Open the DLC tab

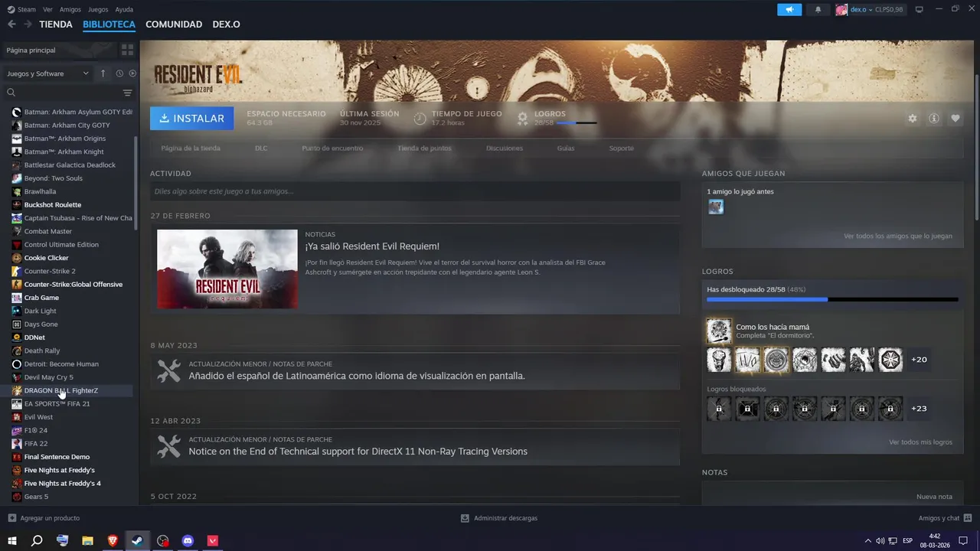click(x=261, y=148)
